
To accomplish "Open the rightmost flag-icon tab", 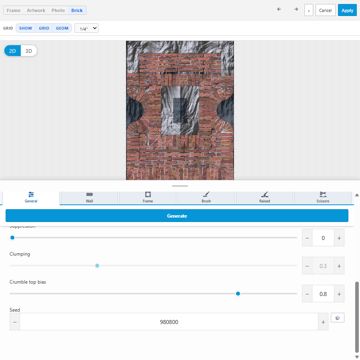I will (x=323, y=194).
